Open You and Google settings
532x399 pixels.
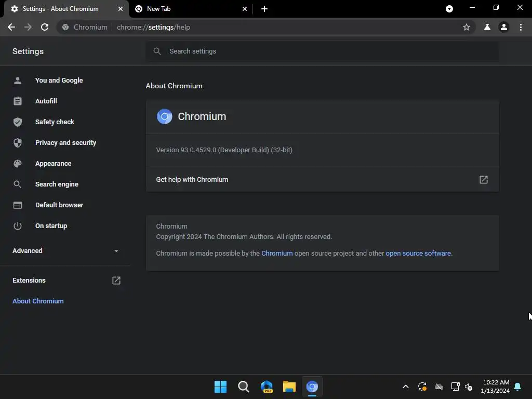pos(59,81)
